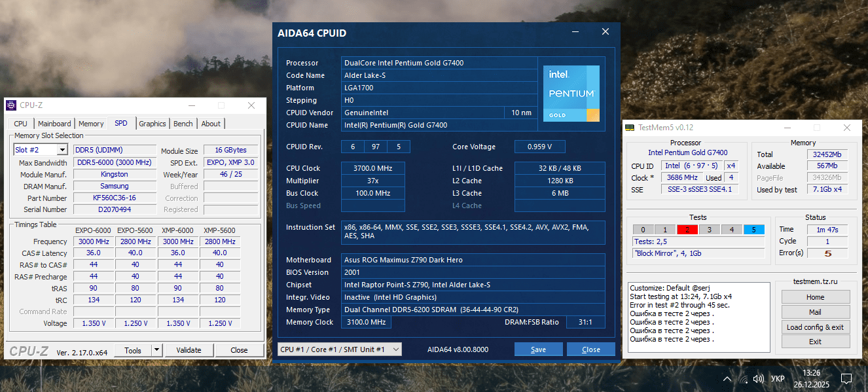The image size is (868, 392).
Task: Click the Core Voltage value 0.959 V
Action: pyautogui.click(x=539, y=147)
